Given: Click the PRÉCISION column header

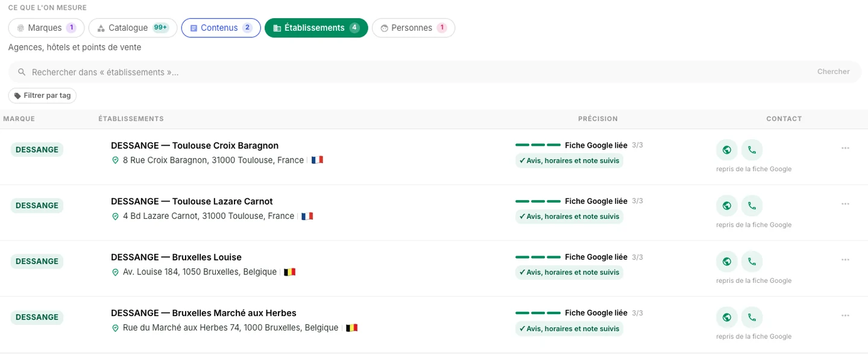Looking at the screenshot, I should (x=597, y=119).
